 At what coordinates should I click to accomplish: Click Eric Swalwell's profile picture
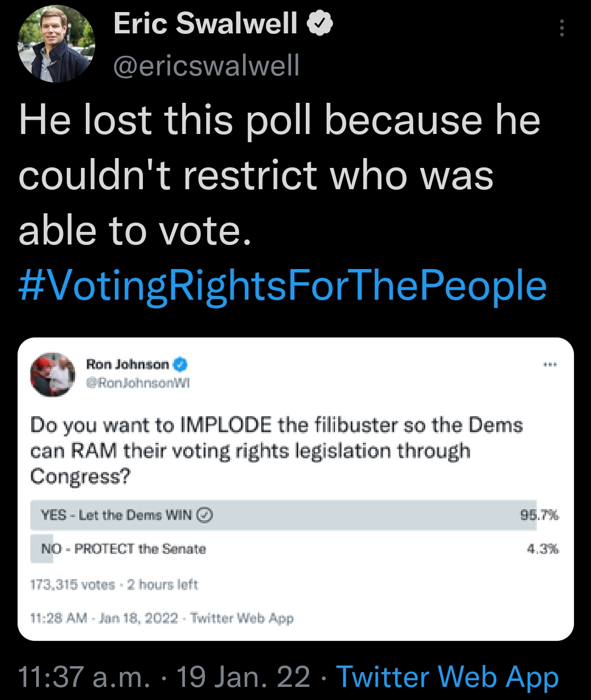pyautogui.click(x=52, y=43)
